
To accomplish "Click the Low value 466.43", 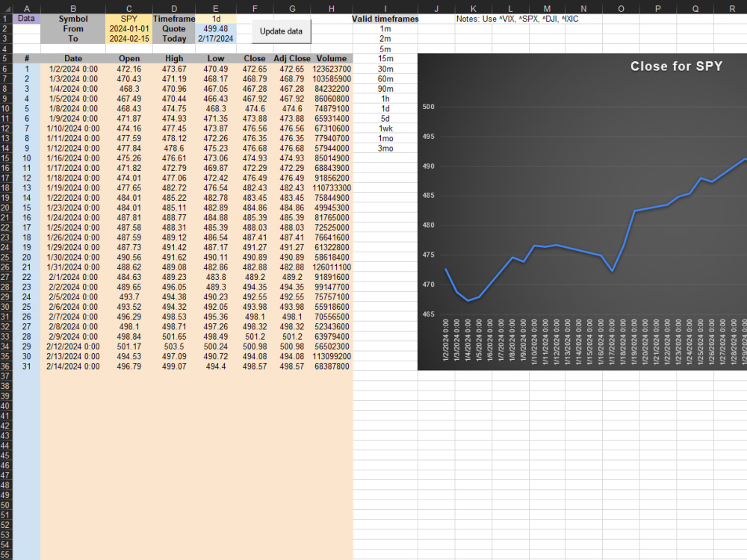I will [x=216, y=99].
